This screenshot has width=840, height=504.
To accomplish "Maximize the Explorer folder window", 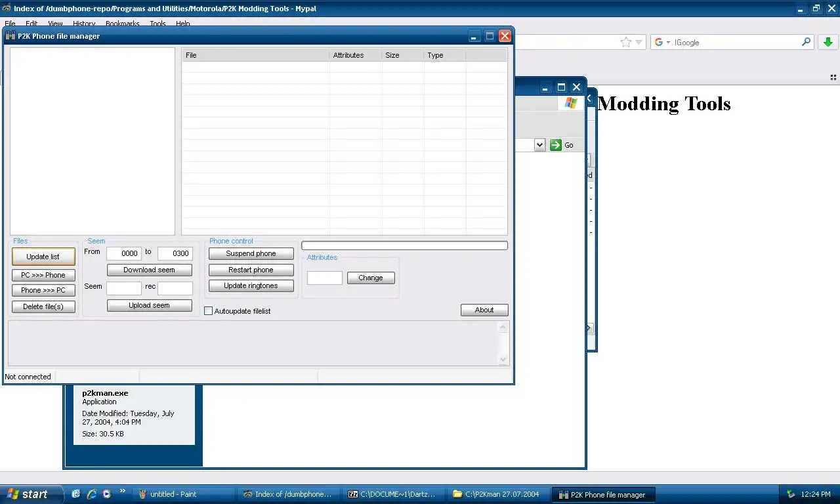I will (561, 87).
